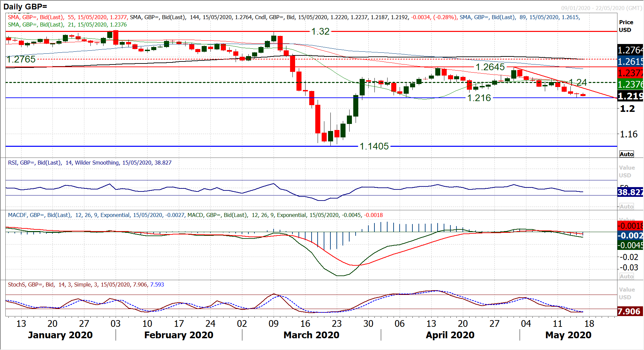Click the Price USD axis header
Screen dimensions: 644x350
(x=626, y=26)
